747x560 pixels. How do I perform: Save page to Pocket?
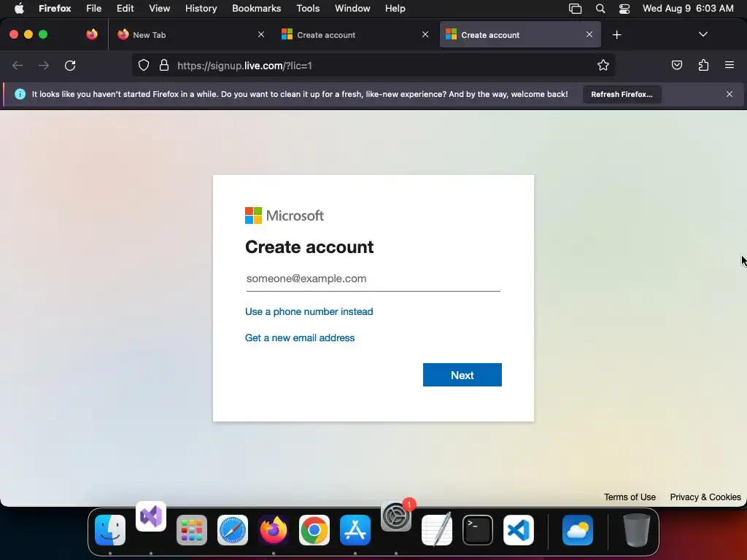pyautogui.click(x=676, y=65)
